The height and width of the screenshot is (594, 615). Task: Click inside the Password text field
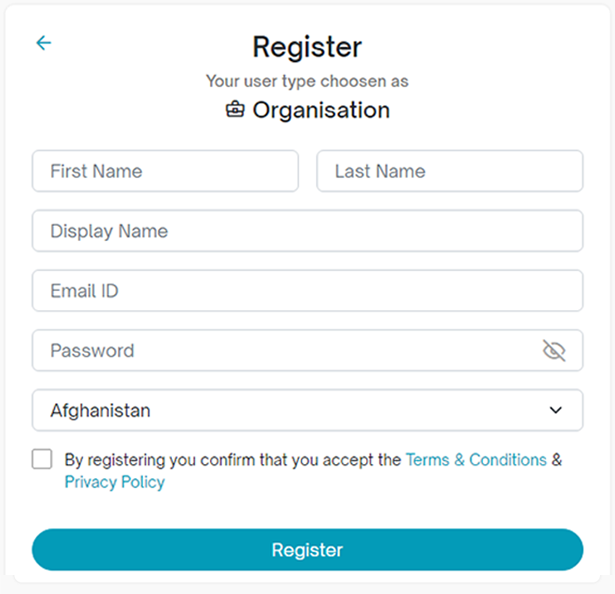pyautogui.click(x=285, y=351)
